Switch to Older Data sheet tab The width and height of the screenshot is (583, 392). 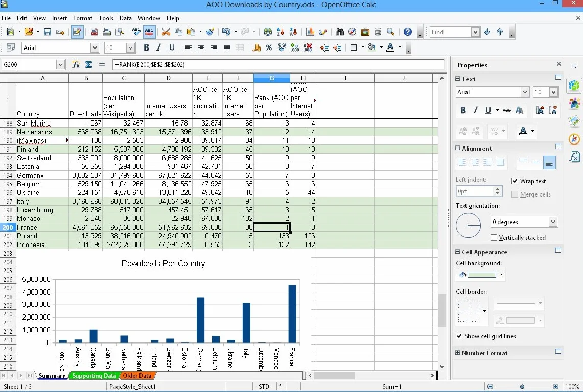pyautogui.click(x=137, y=376)
